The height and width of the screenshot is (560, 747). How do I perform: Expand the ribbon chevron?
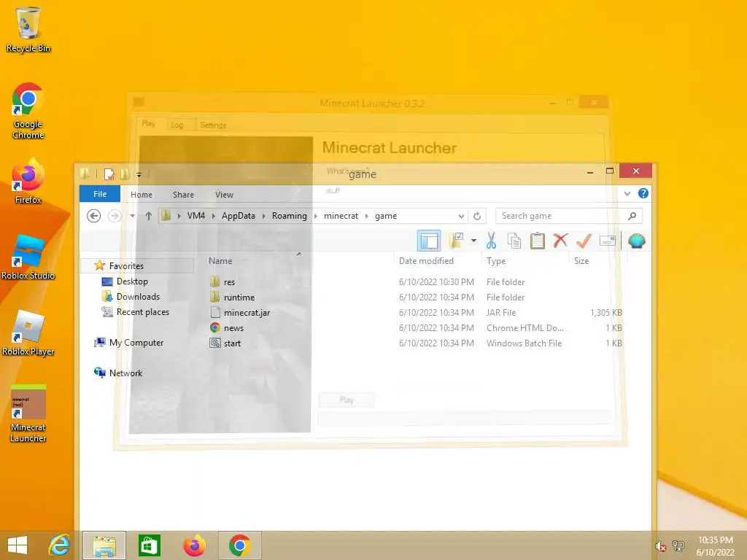click(627, 193)
